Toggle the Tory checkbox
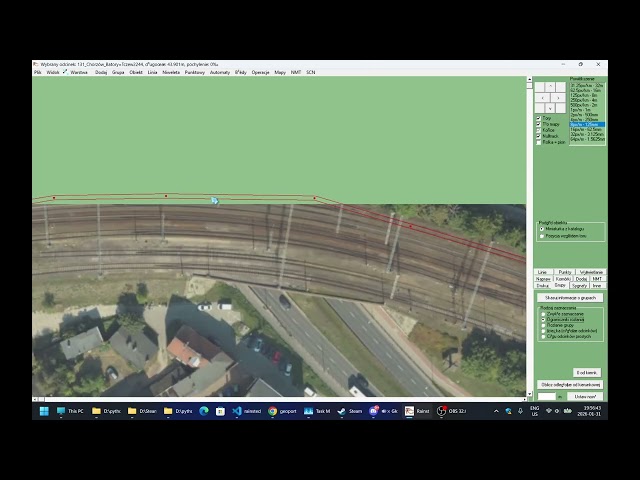The image size is (640, 480). [538, 118]
